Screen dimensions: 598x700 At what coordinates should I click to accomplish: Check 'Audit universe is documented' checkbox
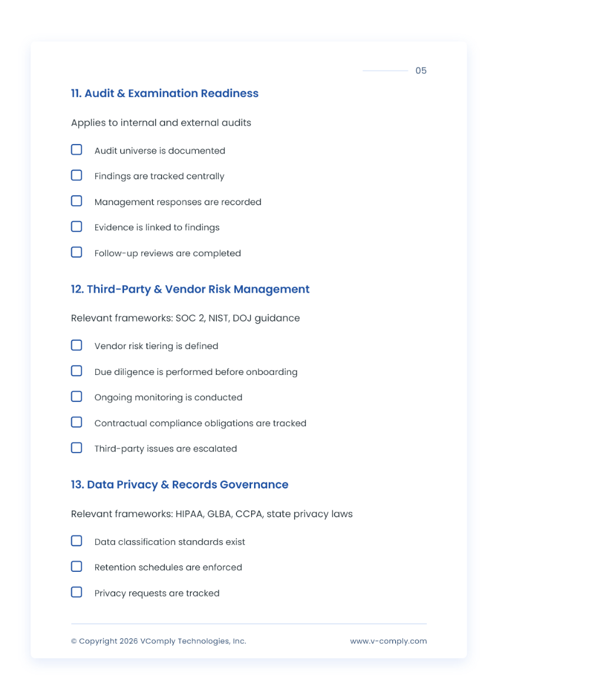76,150
